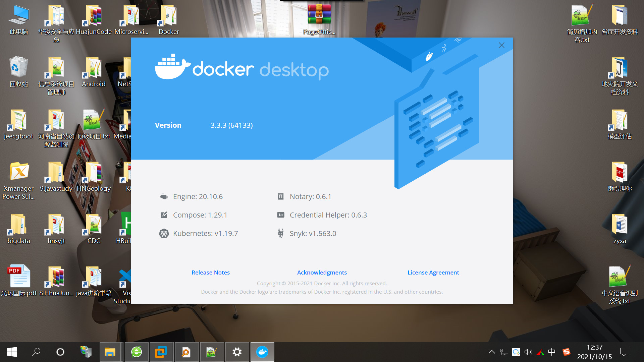
Task: Select the 中文语音识别系统.txt file icon
Action: 620,285
